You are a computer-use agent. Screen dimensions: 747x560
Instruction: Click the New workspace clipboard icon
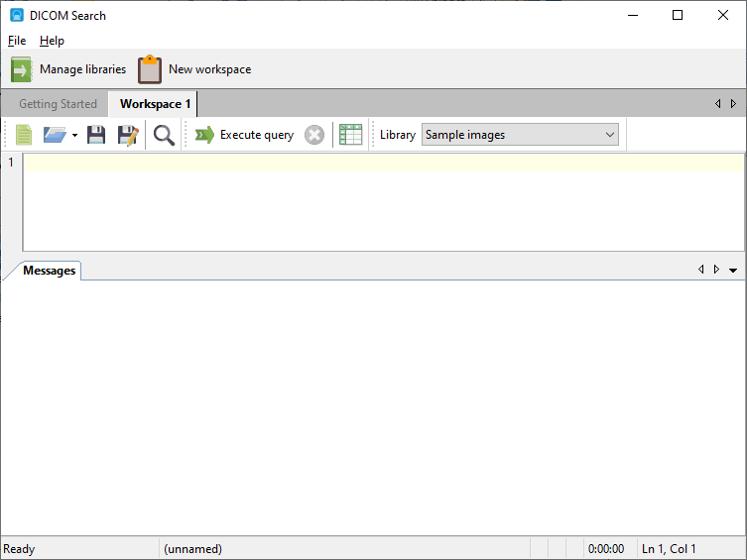pyautogui.click(x=150, y=69)
